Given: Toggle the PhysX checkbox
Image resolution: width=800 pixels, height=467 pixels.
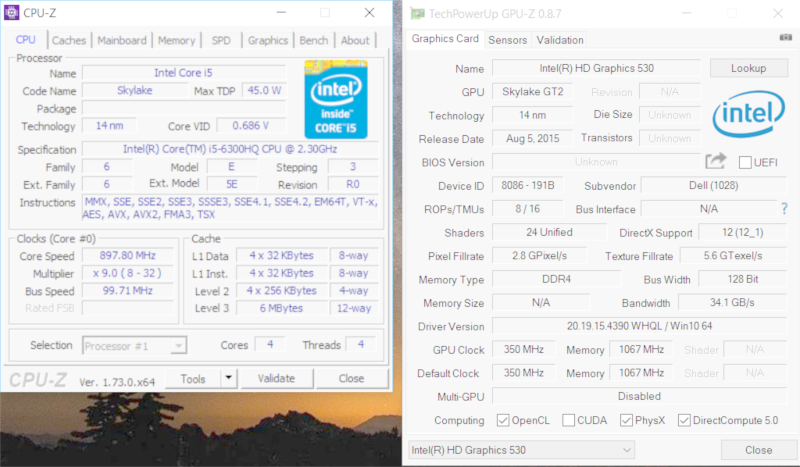Looking at the screenshot, I should (x=627, y=420).
